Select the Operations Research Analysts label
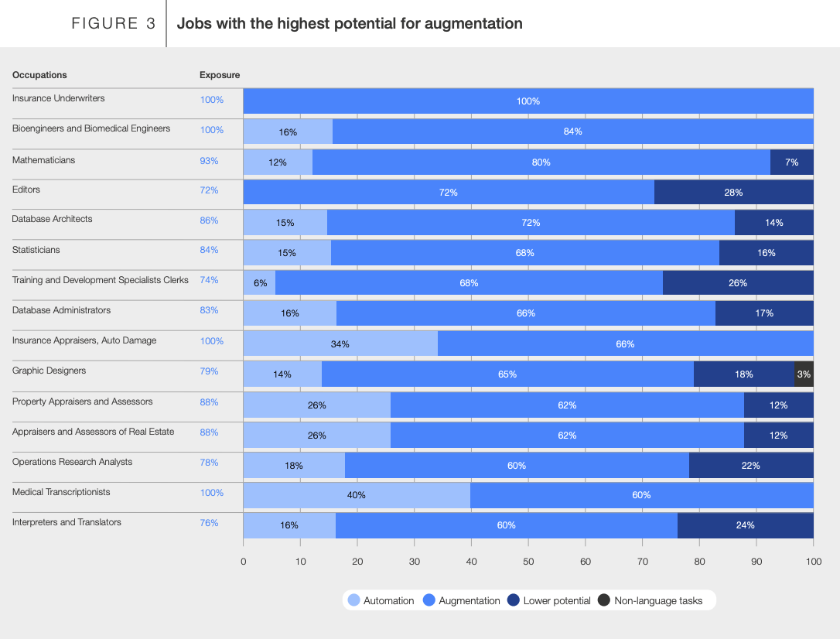This screenshot has height=639, width=840. point(72,462)
